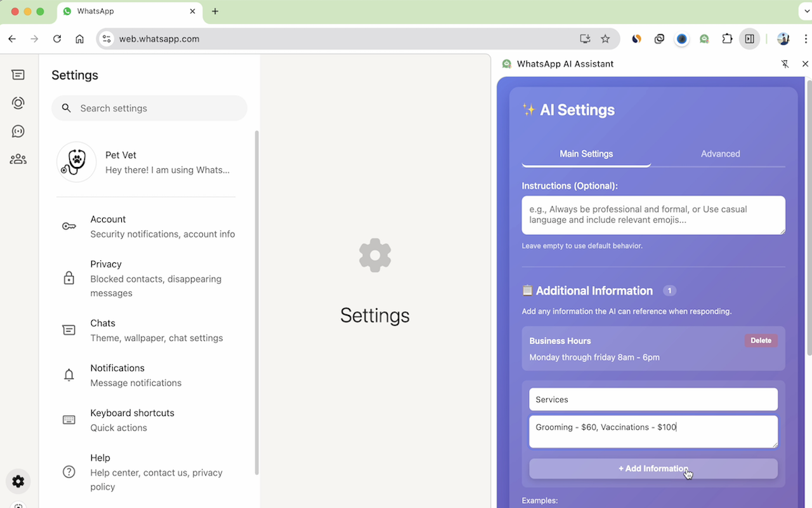Open the Chrome profile avatar
This screenshot has height=508, width=812.
pyautogui.click(x=783, y=39)
